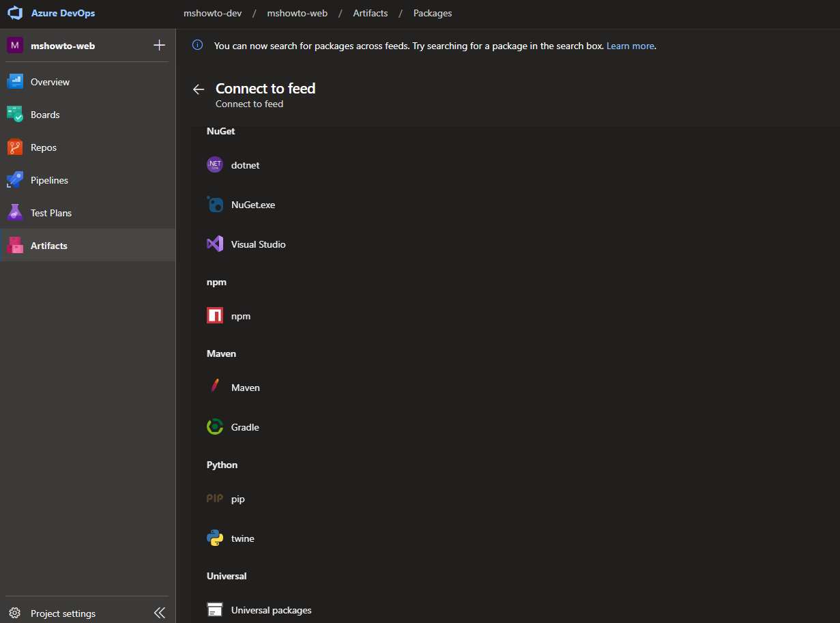Click the red npm icon

(215, 316)
